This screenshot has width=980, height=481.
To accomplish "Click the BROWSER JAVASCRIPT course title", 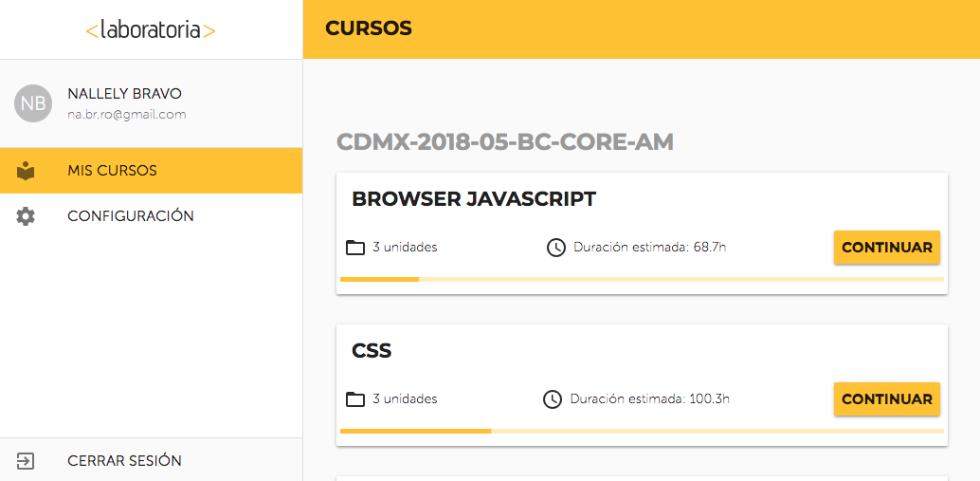I will pos(474,199).
